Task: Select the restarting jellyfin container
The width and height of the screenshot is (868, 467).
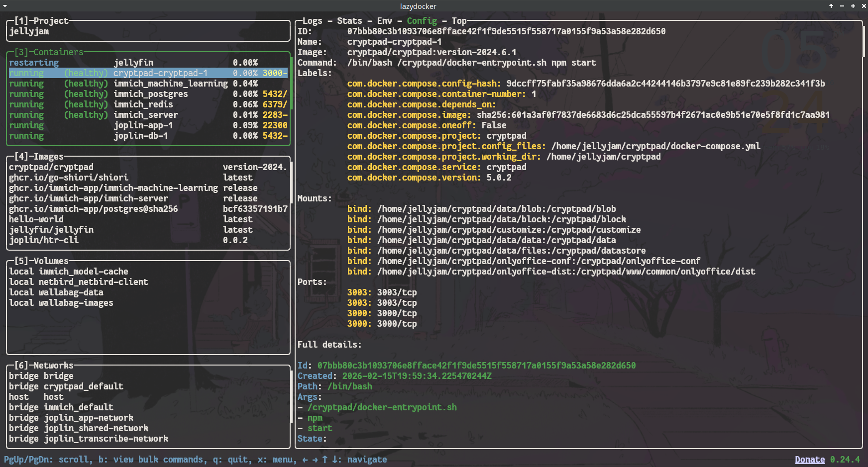Action: tap(148, 63)
